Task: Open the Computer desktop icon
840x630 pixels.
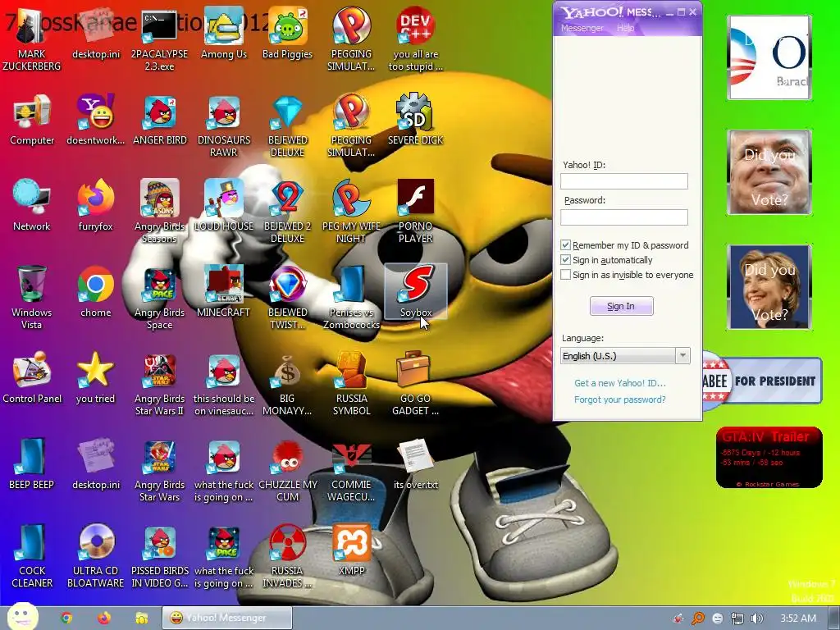Action: pos(32,120)
